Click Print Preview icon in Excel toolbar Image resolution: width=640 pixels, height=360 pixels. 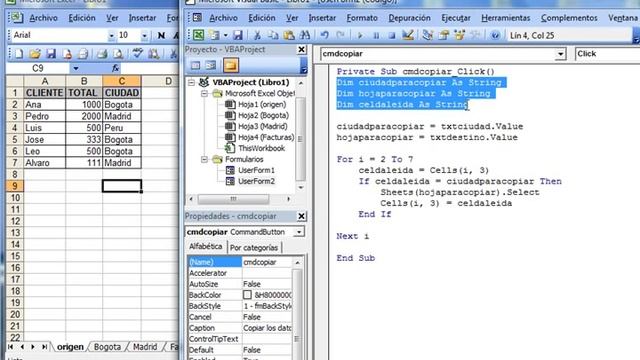[118, 53]
